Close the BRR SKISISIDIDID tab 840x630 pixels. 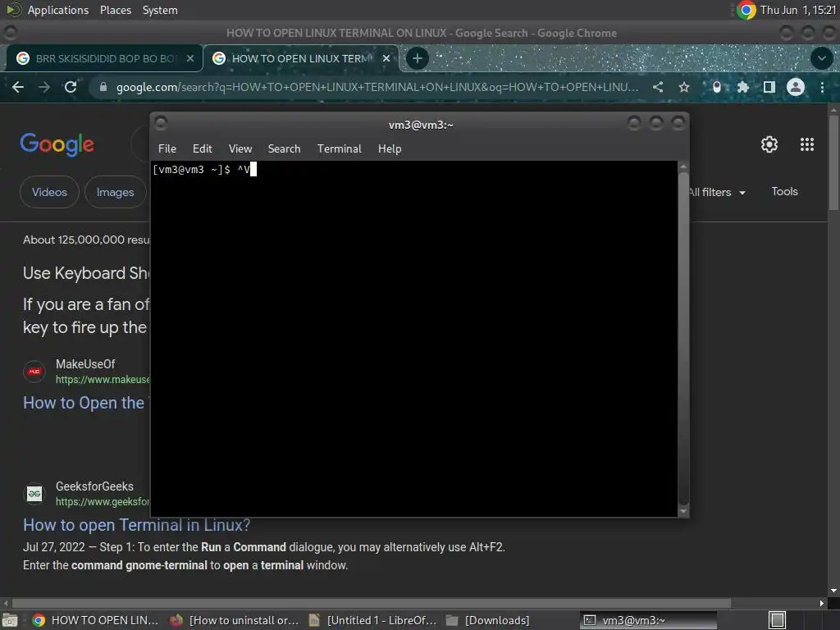[190, 58]
